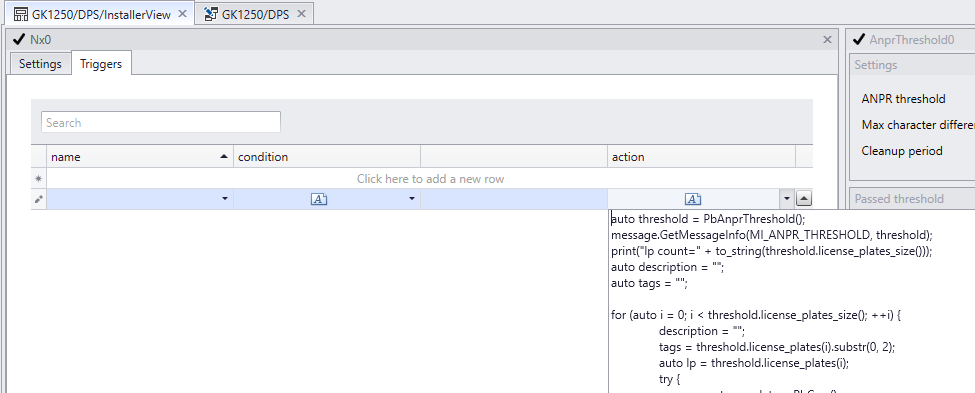Click the Max character difference label
The image size is (975, 393).
(x=918, y=125)
